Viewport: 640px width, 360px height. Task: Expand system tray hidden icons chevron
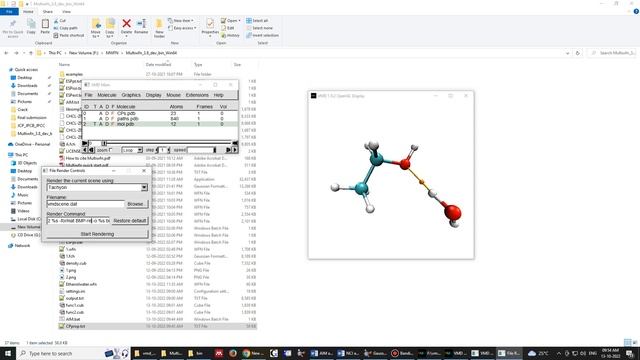[x=559, y=353]
